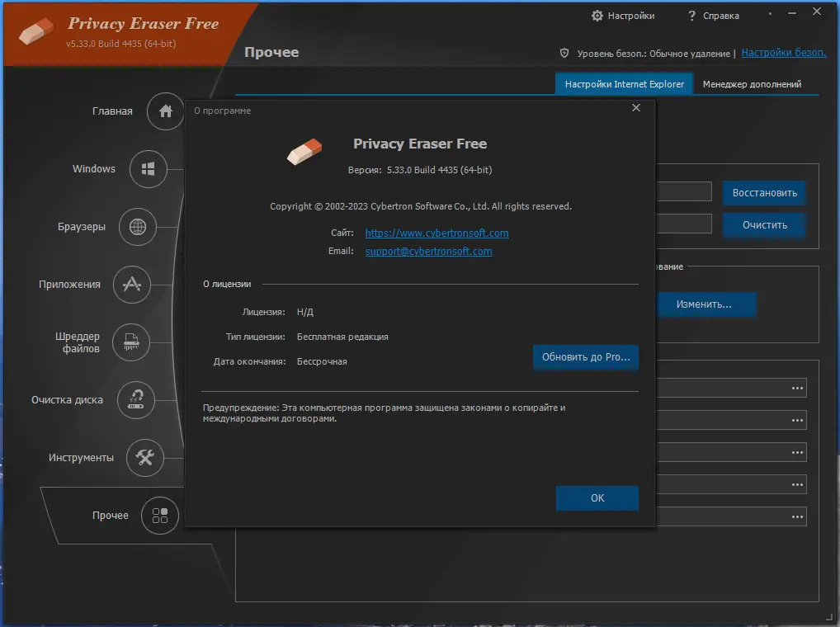
Task: Click the Очистить button
Action: point(764,225)
